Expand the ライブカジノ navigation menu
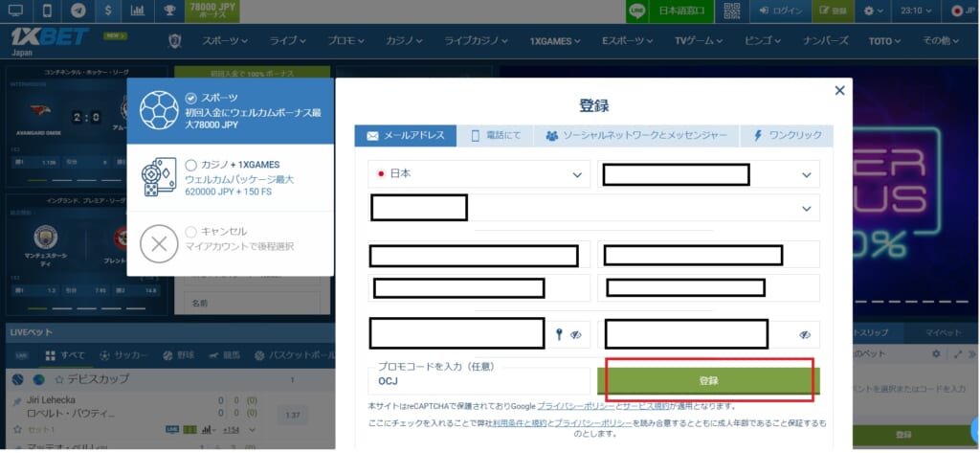Image resolution: width=980 pixels, height=453 pixels. tap(476, 40)
